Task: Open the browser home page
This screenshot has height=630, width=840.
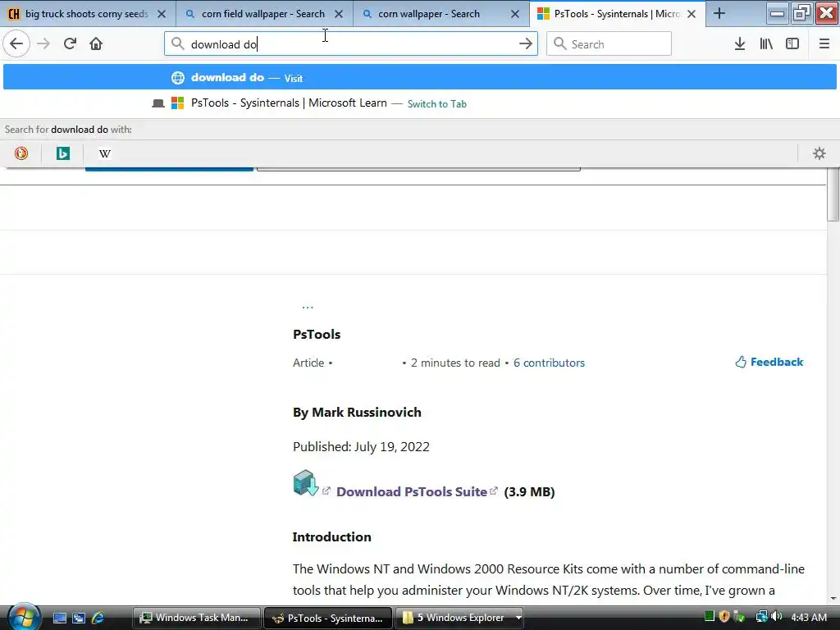Action: coord(96,44)
